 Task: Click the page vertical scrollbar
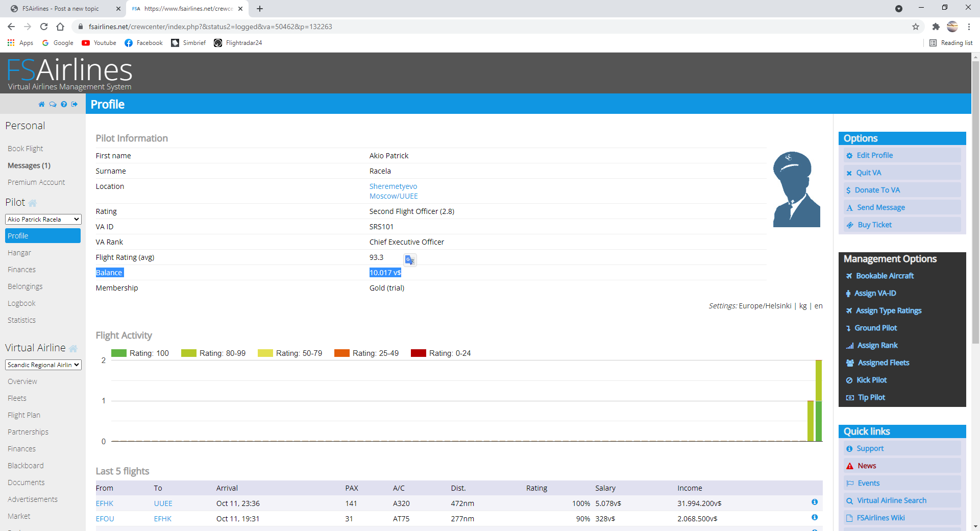click(x=975, y=202)
